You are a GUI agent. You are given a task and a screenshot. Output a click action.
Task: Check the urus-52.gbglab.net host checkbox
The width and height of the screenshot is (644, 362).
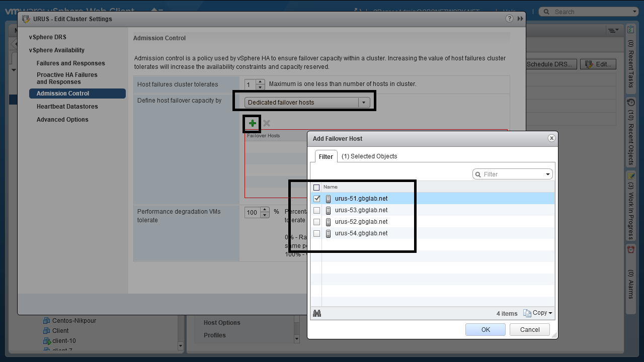pyautogui.click(x=316, y=222)
